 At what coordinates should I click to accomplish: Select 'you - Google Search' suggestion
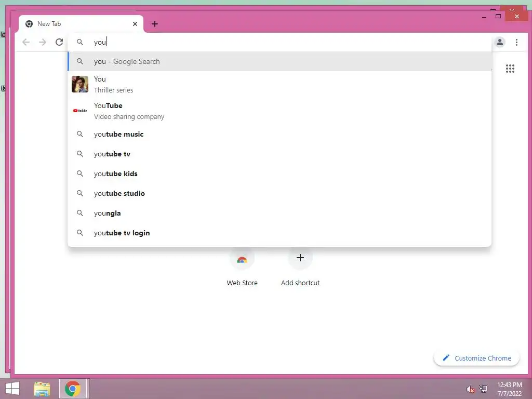(x=280, y=61)
